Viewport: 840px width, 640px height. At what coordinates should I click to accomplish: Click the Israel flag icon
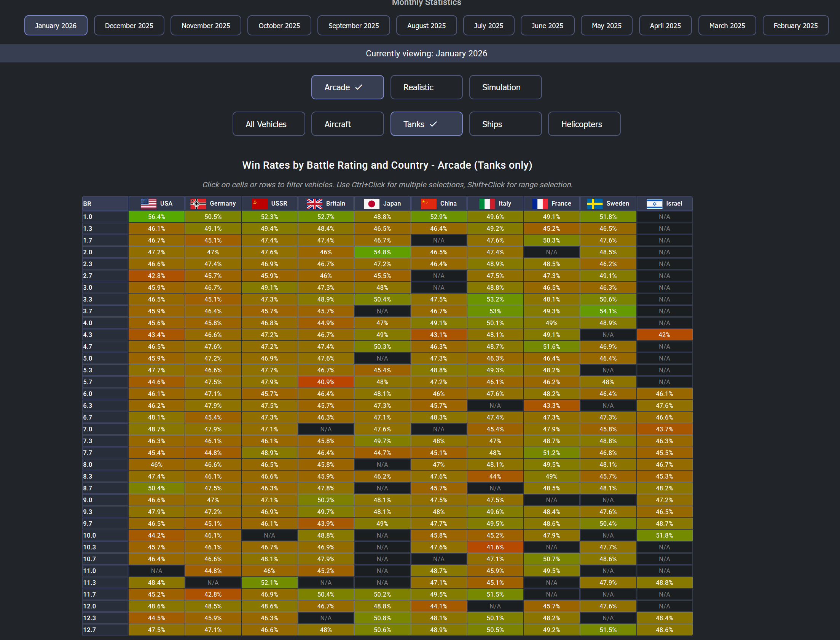click(x=654, y=204)
